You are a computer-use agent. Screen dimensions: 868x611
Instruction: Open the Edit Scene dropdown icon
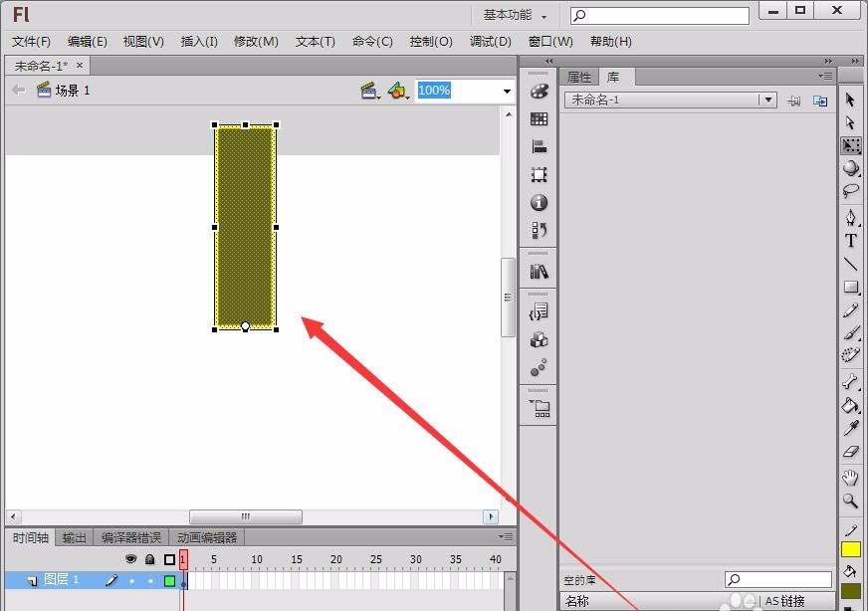pyautogui.click(x=370, y=91)
